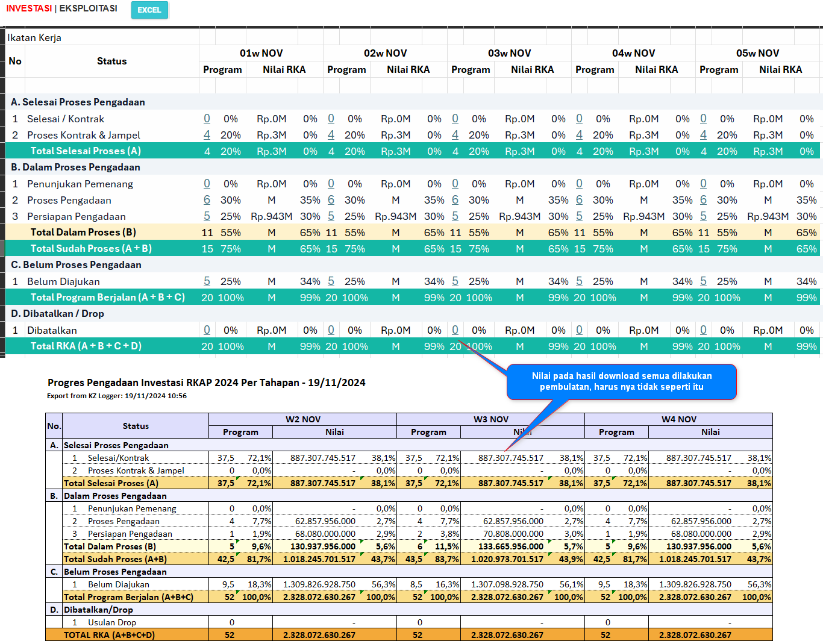This screenshot has height=644, width=823.
Task: Click Dibatalkan program count under 05w NOV
Action: [703, 330]
